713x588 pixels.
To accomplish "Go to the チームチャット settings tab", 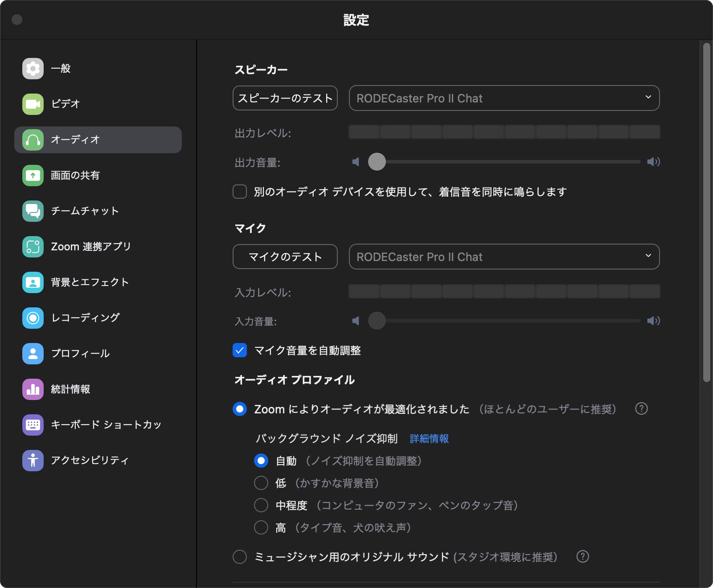I will point(98,211).
